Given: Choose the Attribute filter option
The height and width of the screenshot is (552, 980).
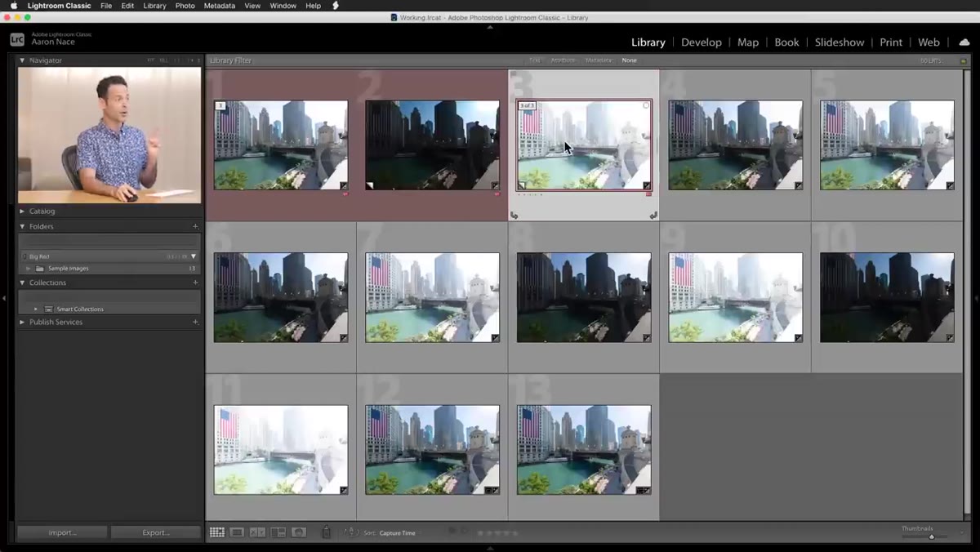Looking at the screenshot, I should 563,60.
